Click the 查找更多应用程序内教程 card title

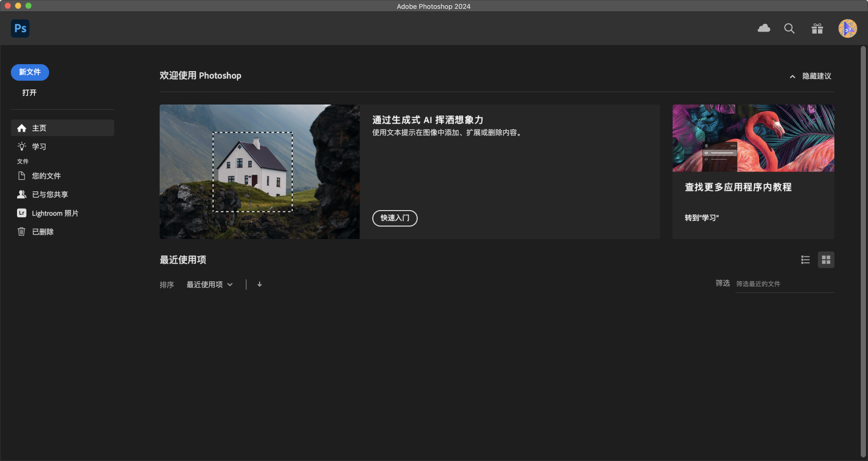point(738,187)
